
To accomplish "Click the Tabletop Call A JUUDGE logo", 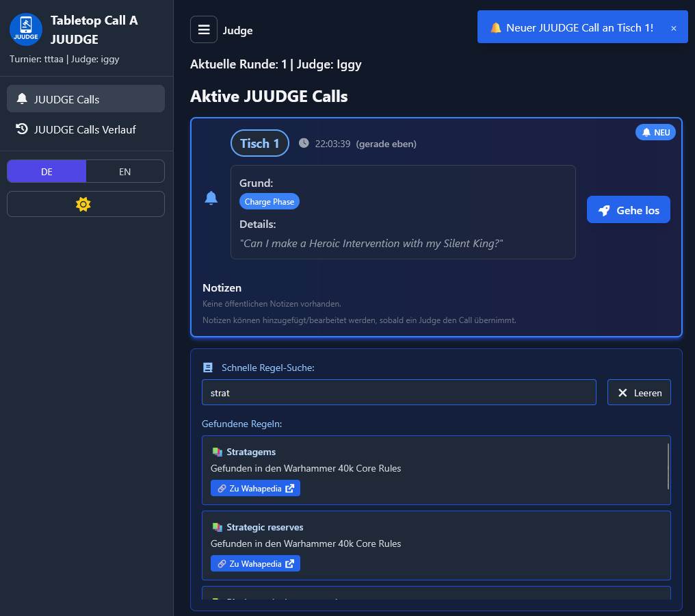I will coord(26,29).
